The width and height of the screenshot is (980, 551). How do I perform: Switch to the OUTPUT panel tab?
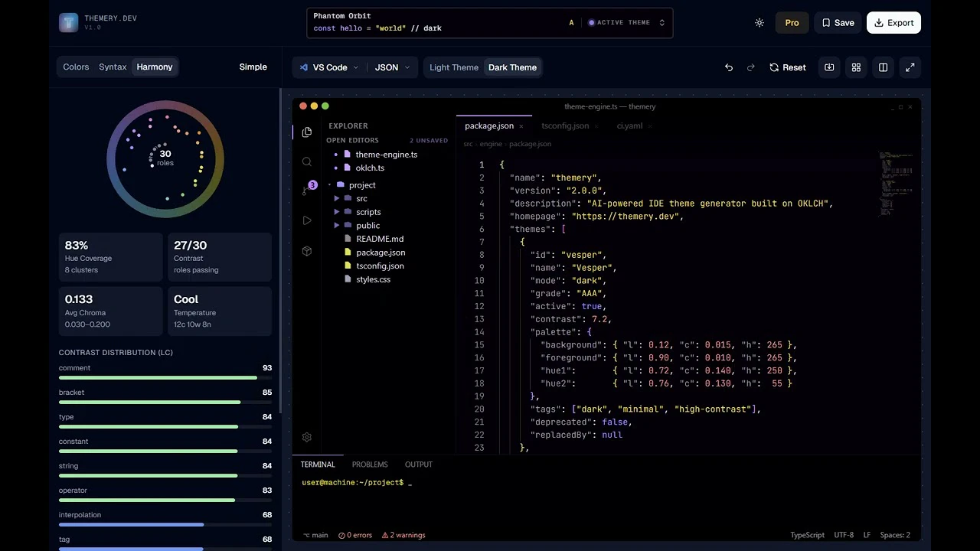click(x=419, y=465)
